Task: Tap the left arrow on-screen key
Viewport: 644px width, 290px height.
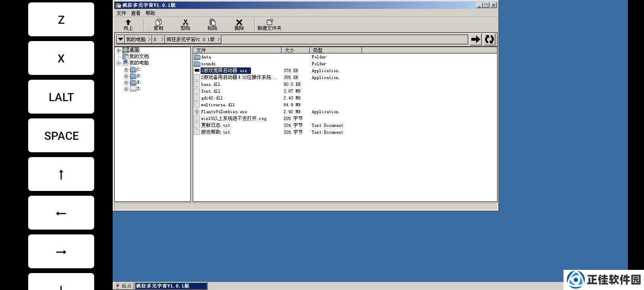Action: 61,213
